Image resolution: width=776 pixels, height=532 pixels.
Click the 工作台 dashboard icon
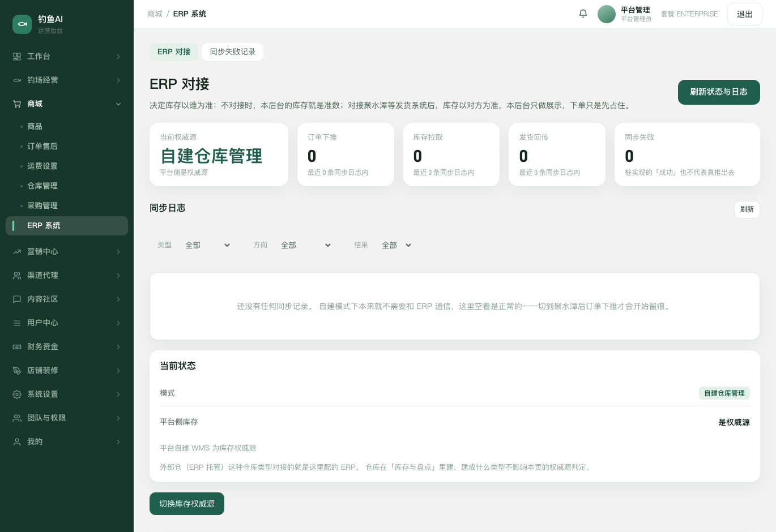(17, 57)
